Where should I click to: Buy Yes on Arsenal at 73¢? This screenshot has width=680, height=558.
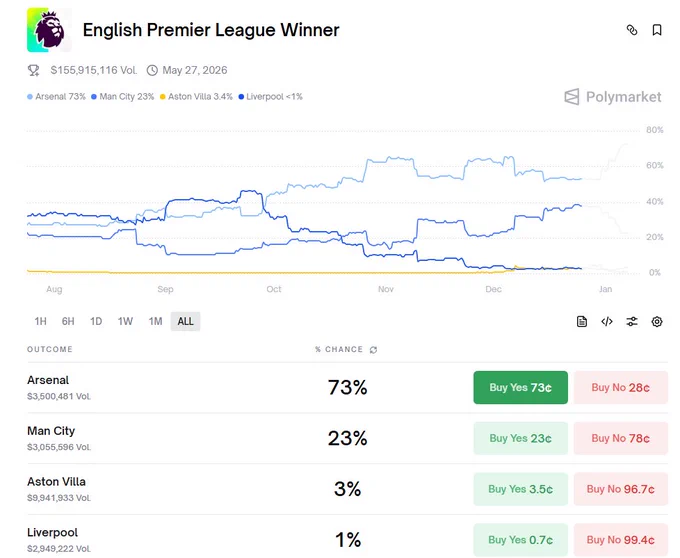[x=520, y=388]
